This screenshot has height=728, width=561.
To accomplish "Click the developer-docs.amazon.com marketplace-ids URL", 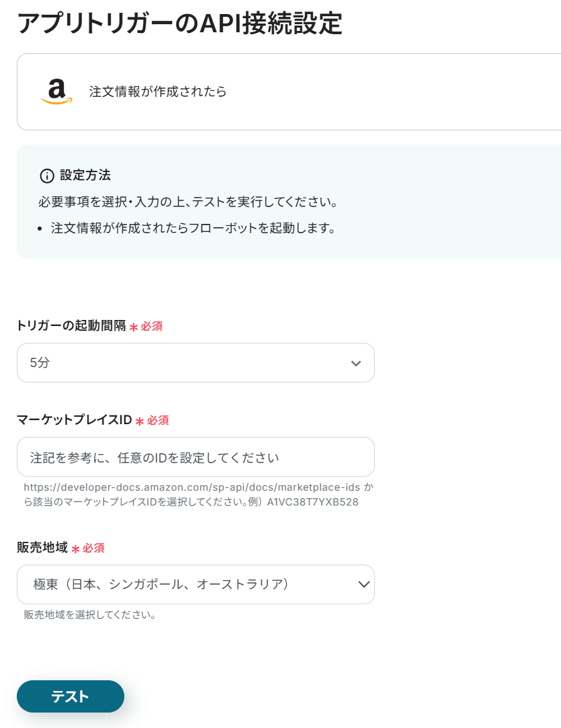I will pyautogui.click(x=191, y=487).
